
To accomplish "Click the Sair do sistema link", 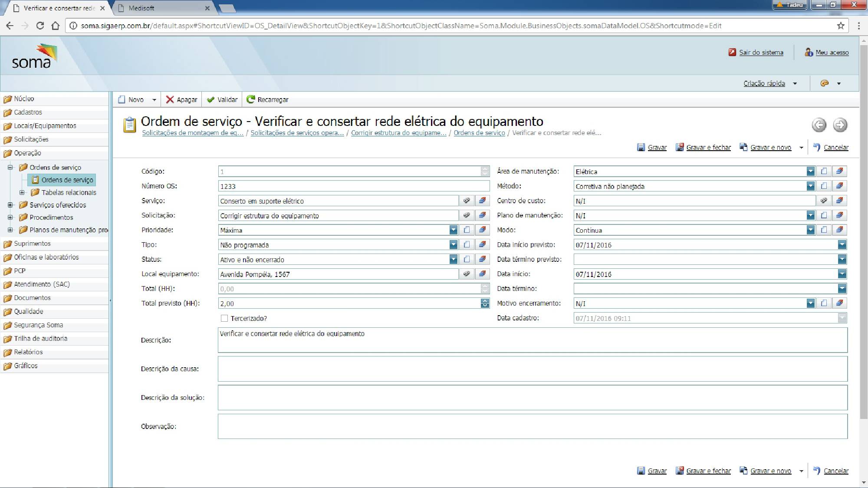I will coord(761,53).
